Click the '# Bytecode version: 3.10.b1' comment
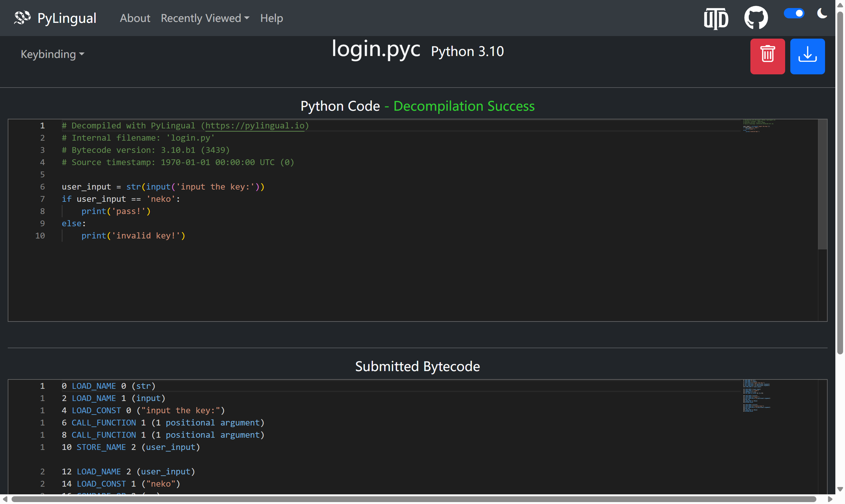 (146, 150)
